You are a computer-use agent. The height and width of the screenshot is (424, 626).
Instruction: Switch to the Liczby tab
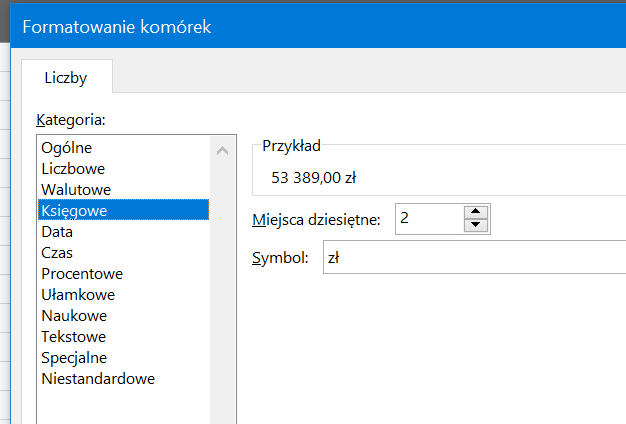click(66, 77)
